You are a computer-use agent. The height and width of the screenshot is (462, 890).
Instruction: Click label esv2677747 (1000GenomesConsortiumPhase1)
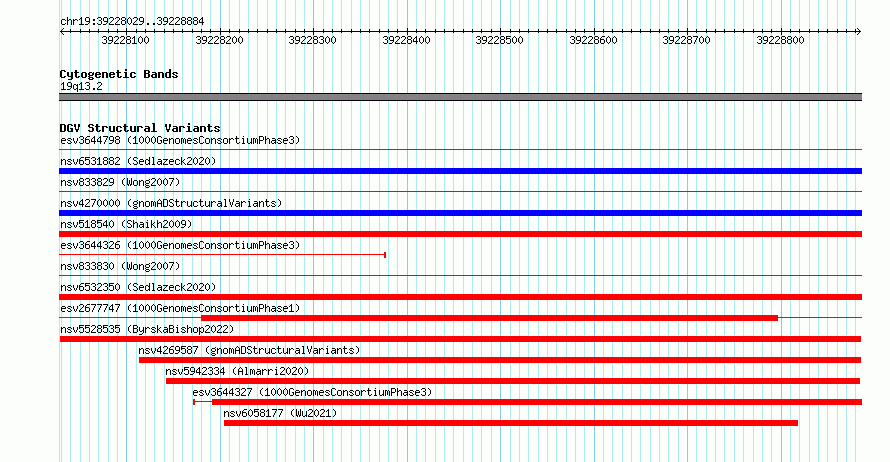tap(180, 308)
